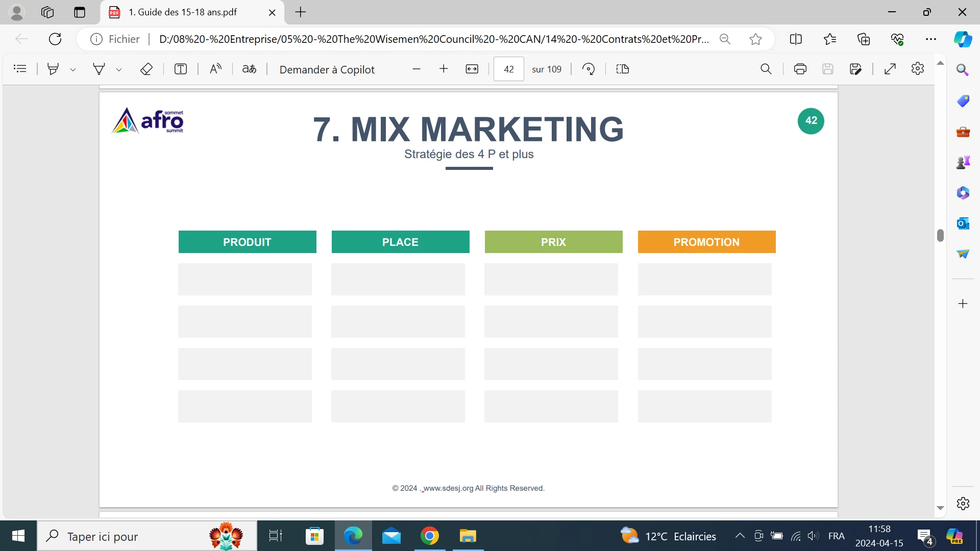Show hidden system tray icons

point(740,536)
